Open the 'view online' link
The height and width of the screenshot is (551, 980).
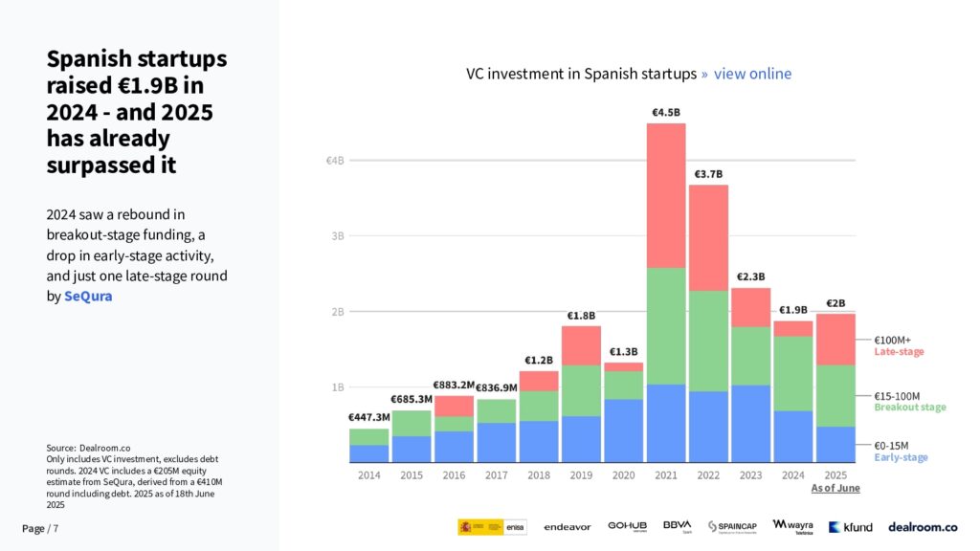pyautogui.click(x=752, y=74)
